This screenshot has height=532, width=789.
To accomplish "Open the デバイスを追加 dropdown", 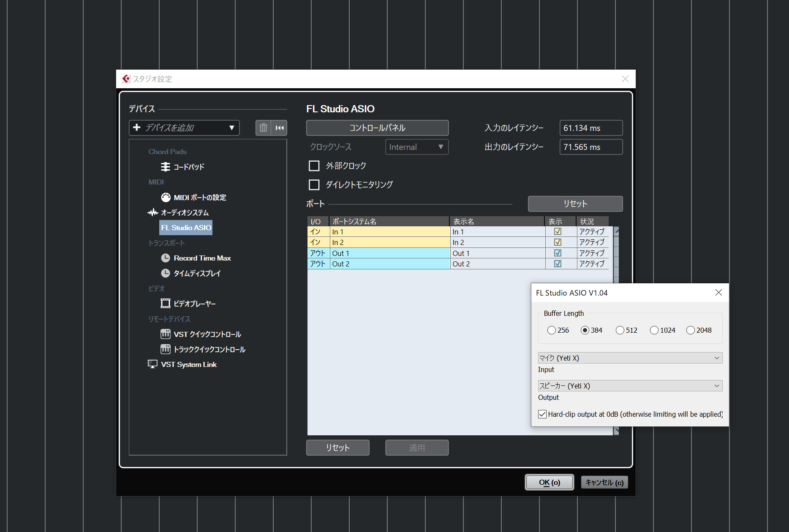I will [x=184, y=128].
